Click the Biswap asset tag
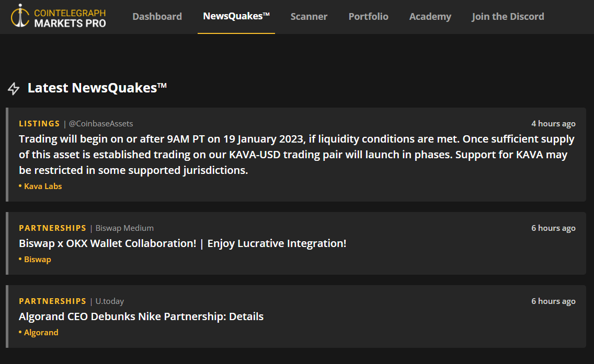This screenshot has width=594, height=364. [37, 260]
